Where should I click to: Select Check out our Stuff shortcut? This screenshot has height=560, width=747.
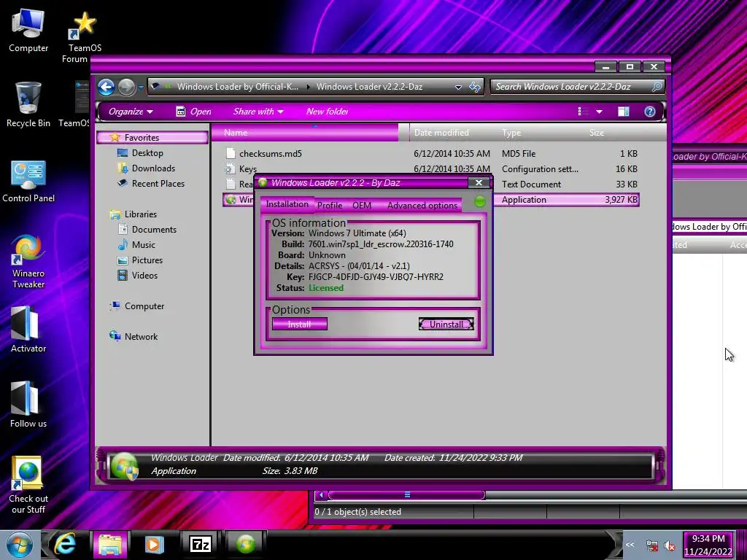(x=28, y=485)
